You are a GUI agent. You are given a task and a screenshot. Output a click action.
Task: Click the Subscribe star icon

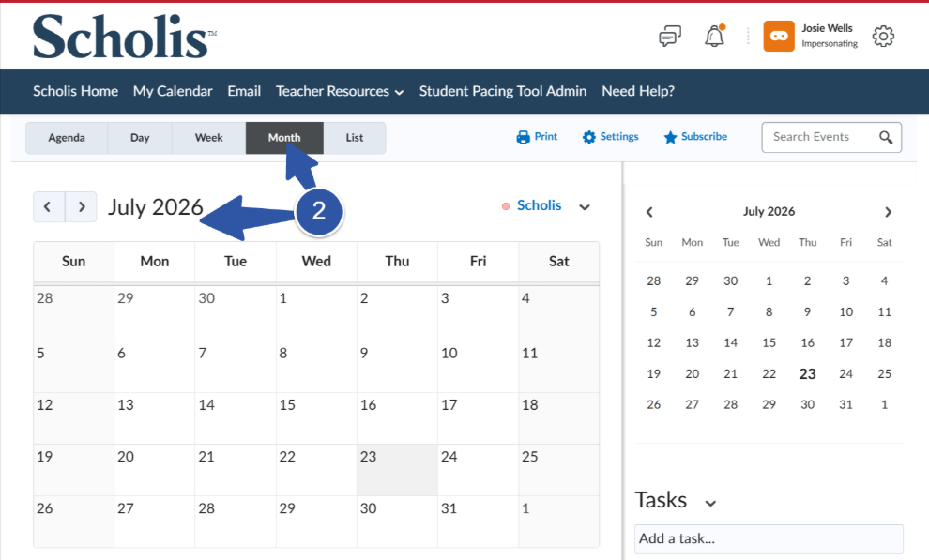pos(670,137)
